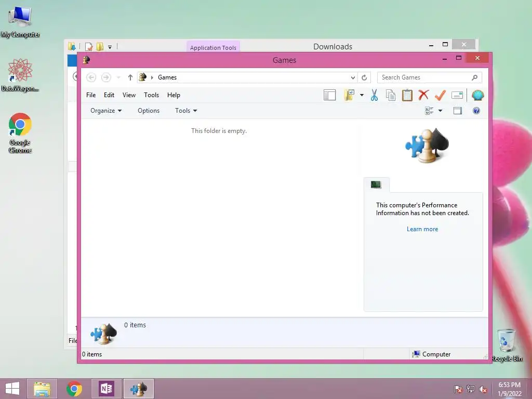The width and height of the screenshot is (532, 399).
Task: Click the performance information tab icon
Action: 376,184
